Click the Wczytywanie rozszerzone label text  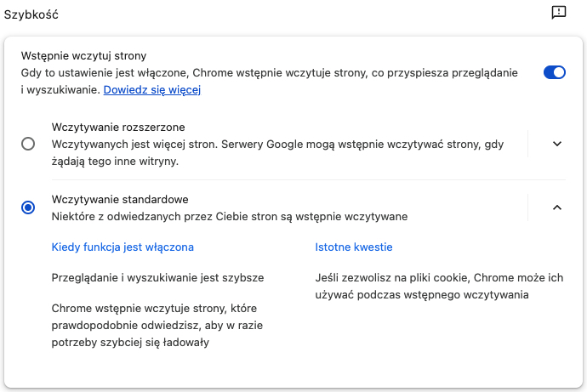[118, 128]
